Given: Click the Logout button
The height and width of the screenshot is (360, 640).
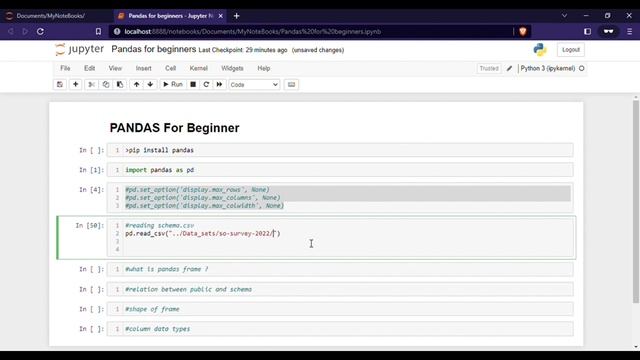Looking at the screenshot, I should (x=571, y=50).
